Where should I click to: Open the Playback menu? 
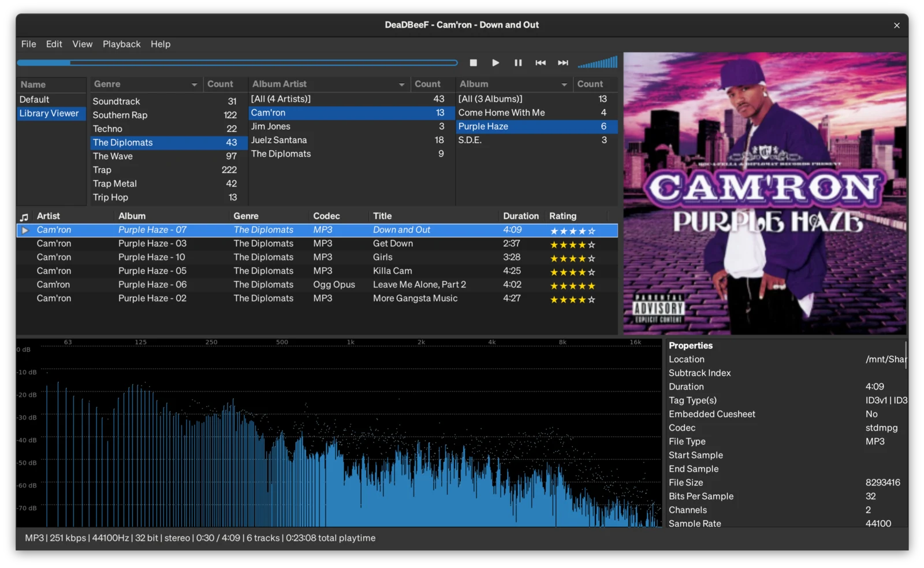tap(121, 44)
